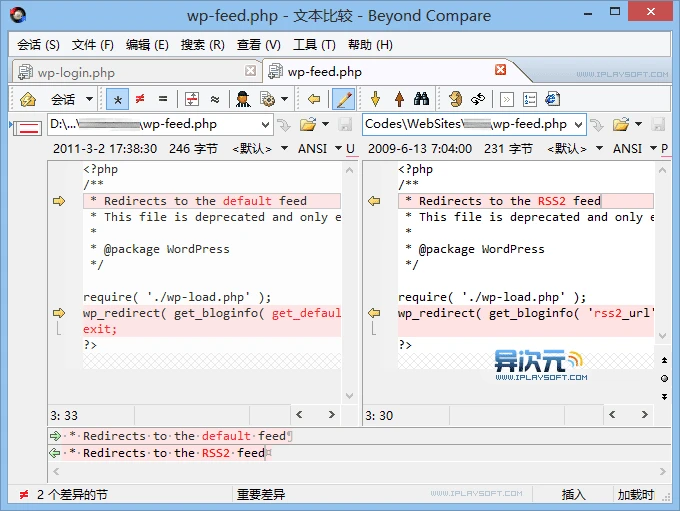Click the file format gear icon
The height and width of the screenshot is (511, 680).
click(x=268, y=99)
